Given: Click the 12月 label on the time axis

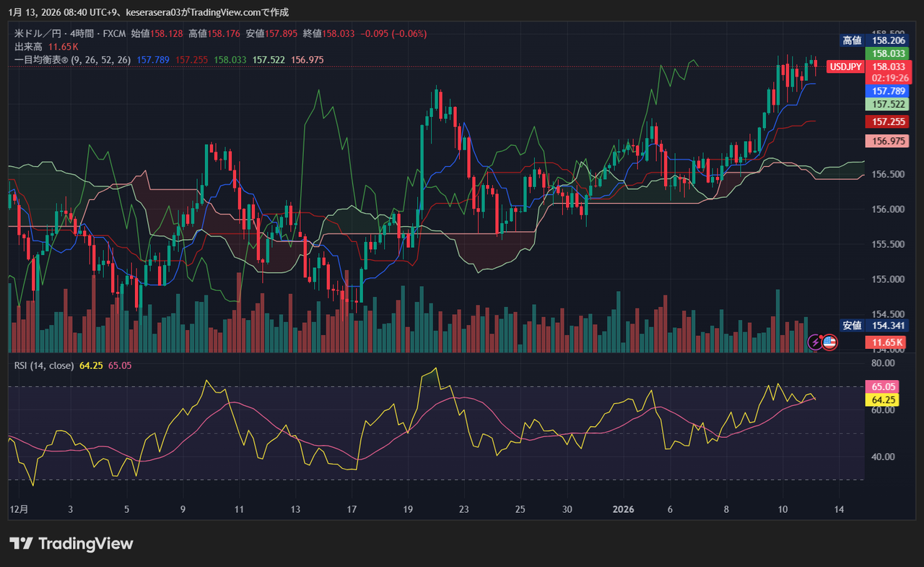Looking at the screenshot, I should 19,509.
